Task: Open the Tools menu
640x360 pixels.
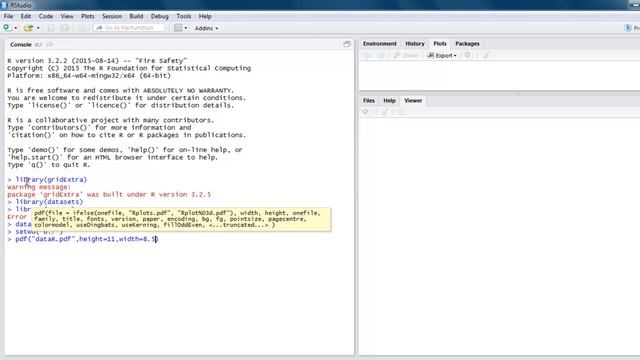Action: 184,16
